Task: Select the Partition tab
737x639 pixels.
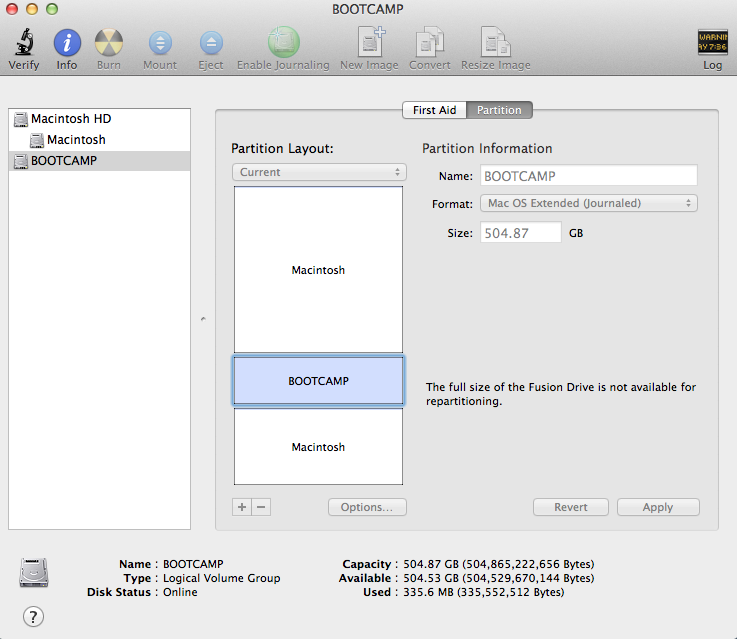Action: coord(499,110)
